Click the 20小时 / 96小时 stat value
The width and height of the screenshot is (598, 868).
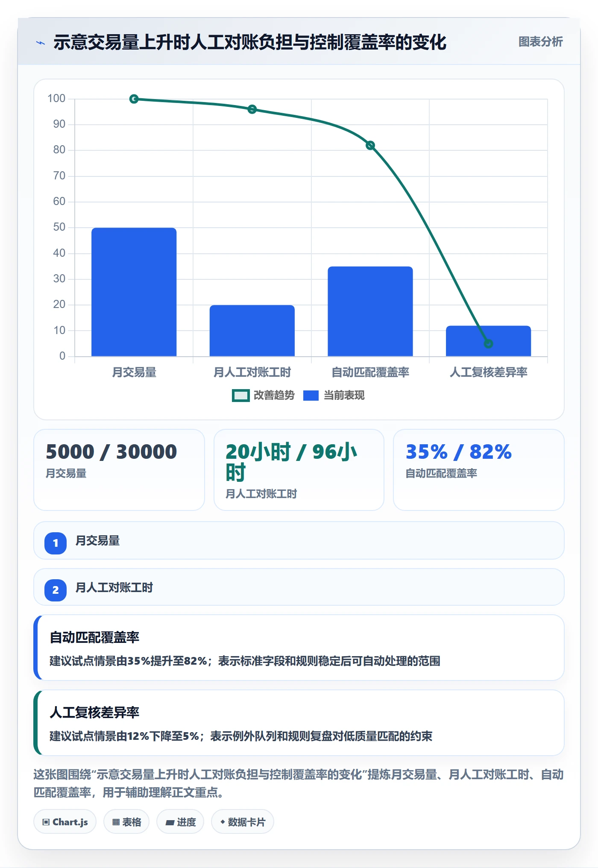pos(291,462)
